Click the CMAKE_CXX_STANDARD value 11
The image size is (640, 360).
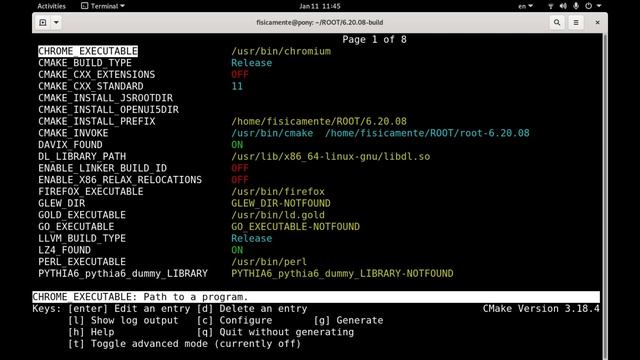(x=237, y=86)
